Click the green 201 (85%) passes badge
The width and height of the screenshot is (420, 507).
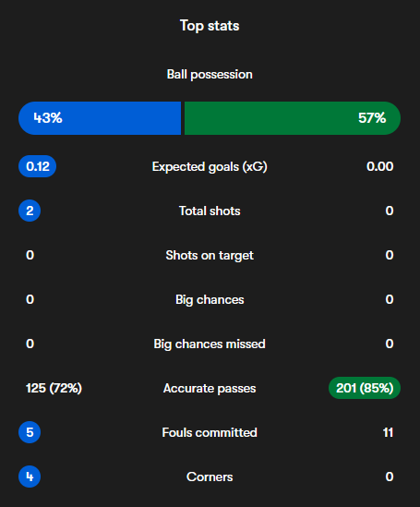(x=365, y=388)
